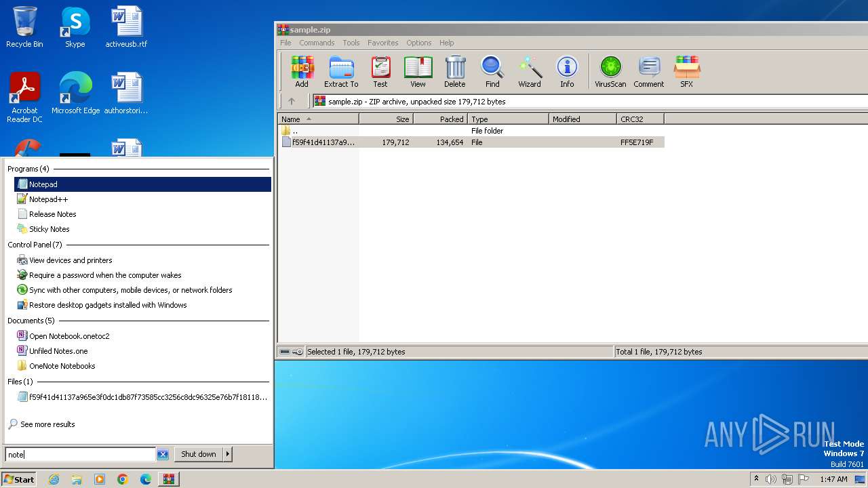Sort by the CRC32 column header
Image resolution: width=868 pixels, height=488 pixels.
[x=640, y=119]
